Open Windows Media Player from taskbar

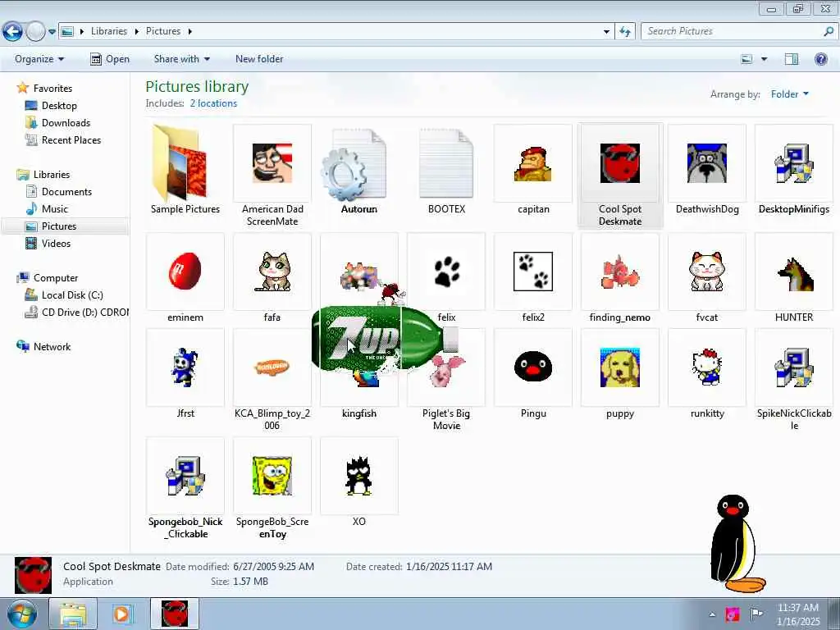coord(122,614)
